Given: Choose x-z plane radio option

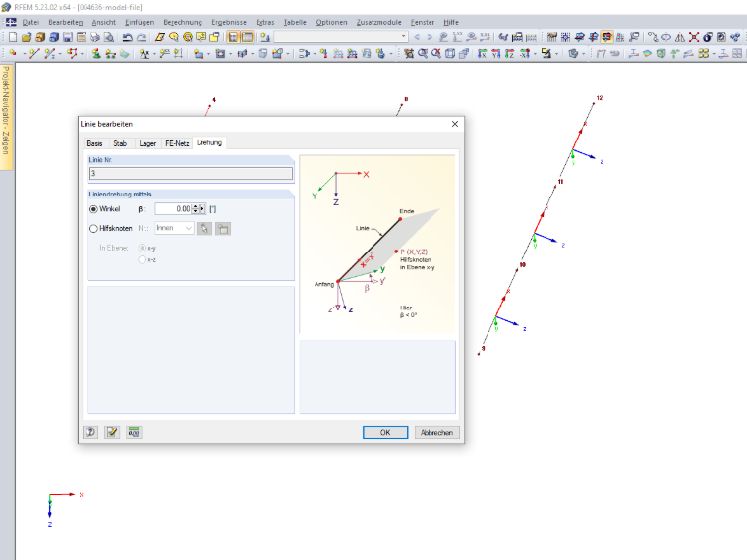Looking at the screenshot, I should click(x=142, y=260).
